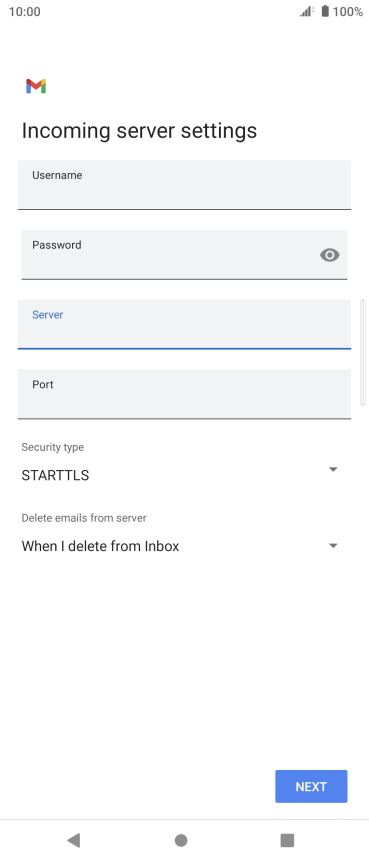Viewport: 369px width, 862px height.
Task: Tap the Incoming server settings heading
Action: [x=139, y=131]
